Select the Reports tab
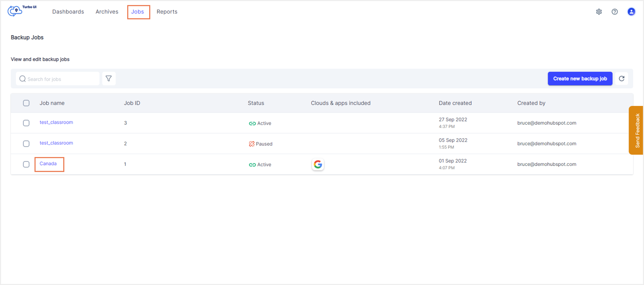 tap(167, 11)
